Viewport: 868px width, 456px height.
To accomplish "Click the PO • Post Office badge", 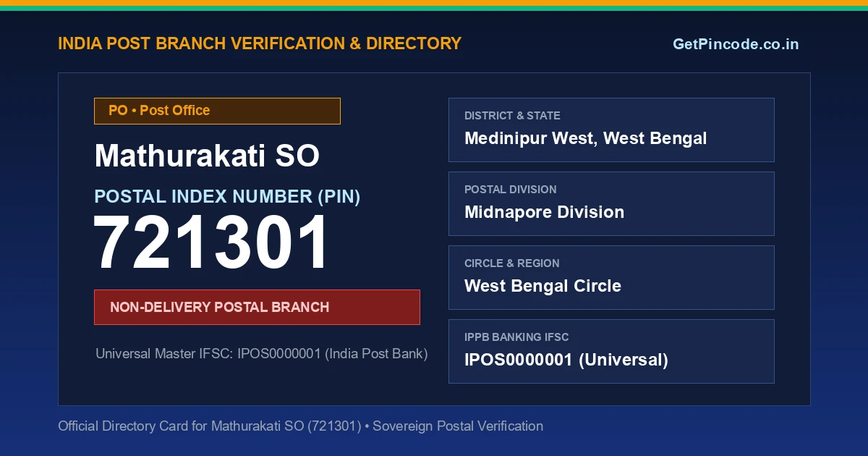I will [217, 111].
